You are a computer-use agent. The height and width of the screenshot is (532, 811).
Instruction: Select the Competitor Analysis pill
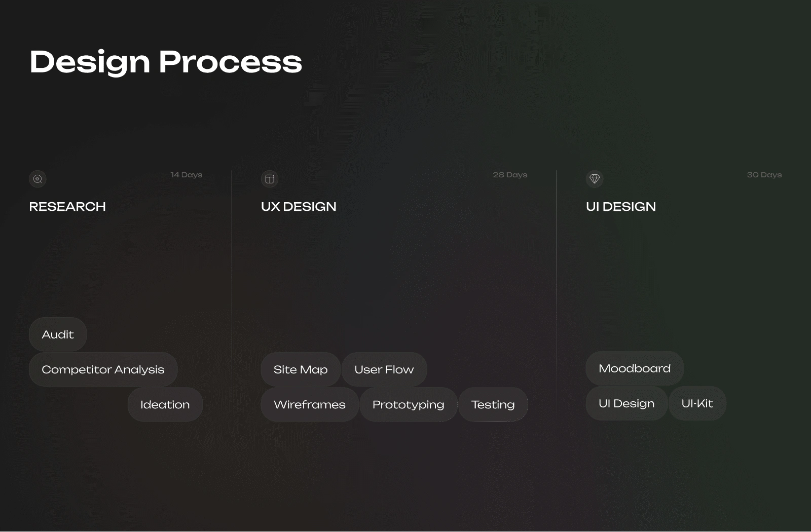(x=103, y=369)
